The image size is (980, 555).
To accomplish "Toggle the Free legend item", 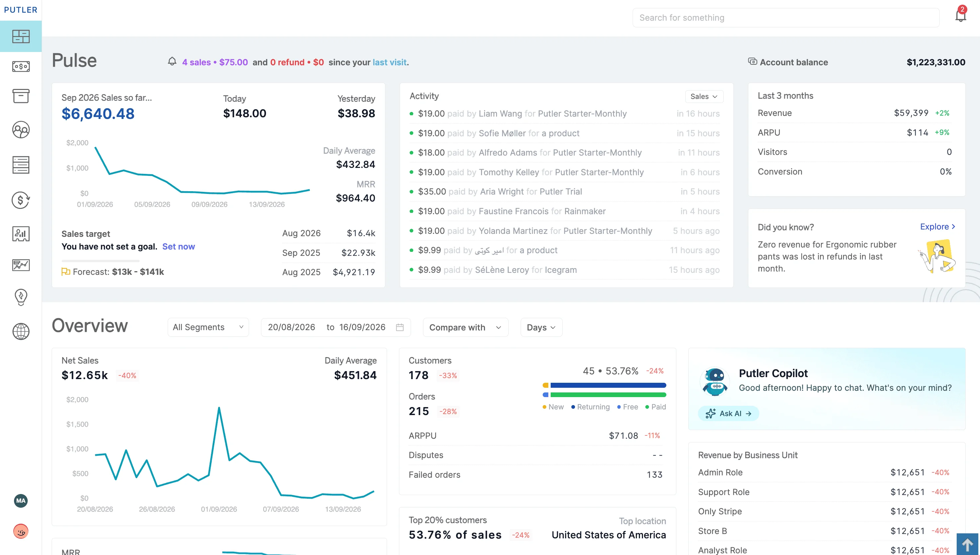I will point(627,407).
